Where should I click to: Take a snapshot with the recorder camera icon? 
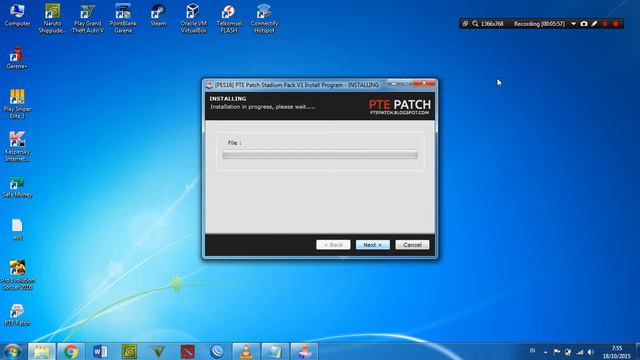tap(584, 24)
